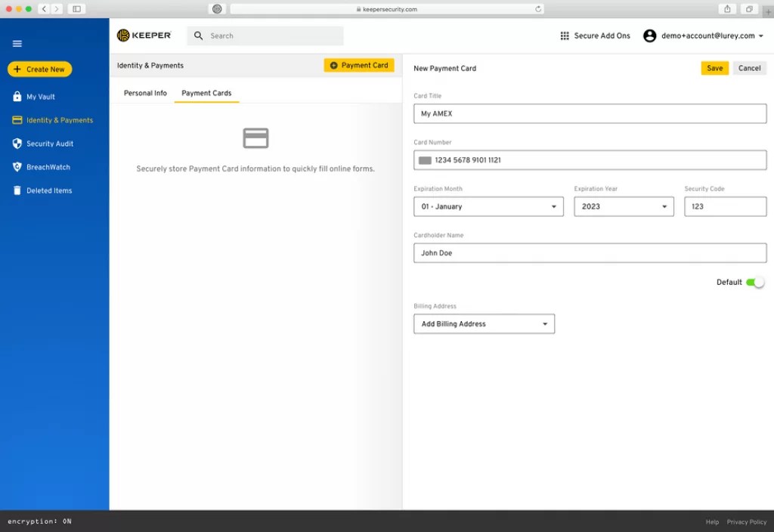Open Safari share button
The height and width of the screenshot is (532, 774).
(727, 9)
